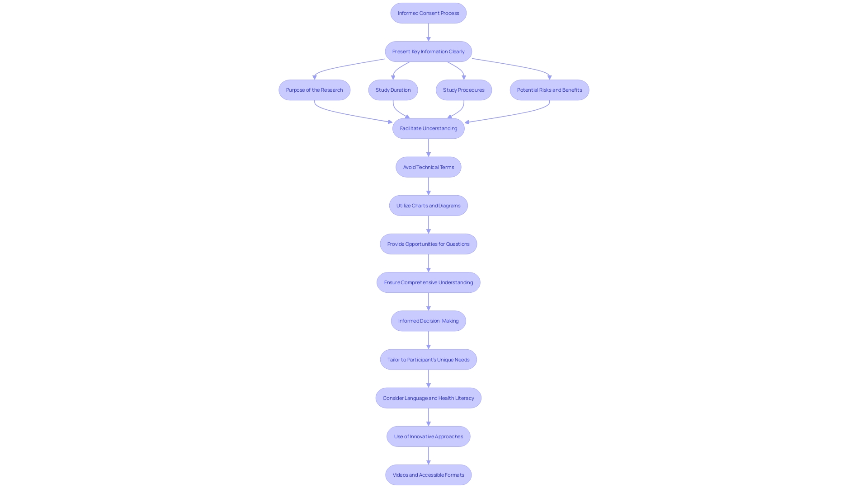The image size is (868, 488).
Task: Expand the Study Procedures branch
Action: 463,89
